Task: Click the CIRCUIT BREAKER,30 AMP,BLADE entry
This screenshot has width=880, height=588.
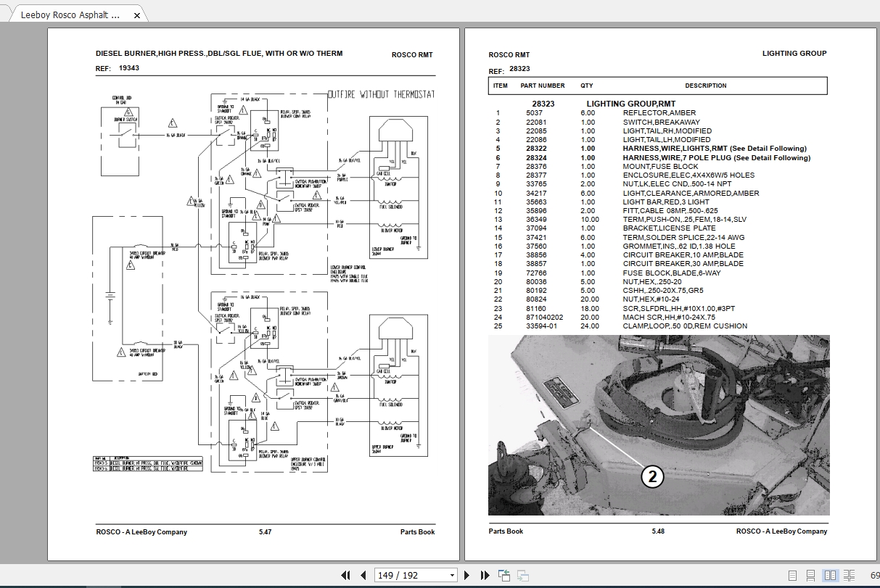Action: 683,264
